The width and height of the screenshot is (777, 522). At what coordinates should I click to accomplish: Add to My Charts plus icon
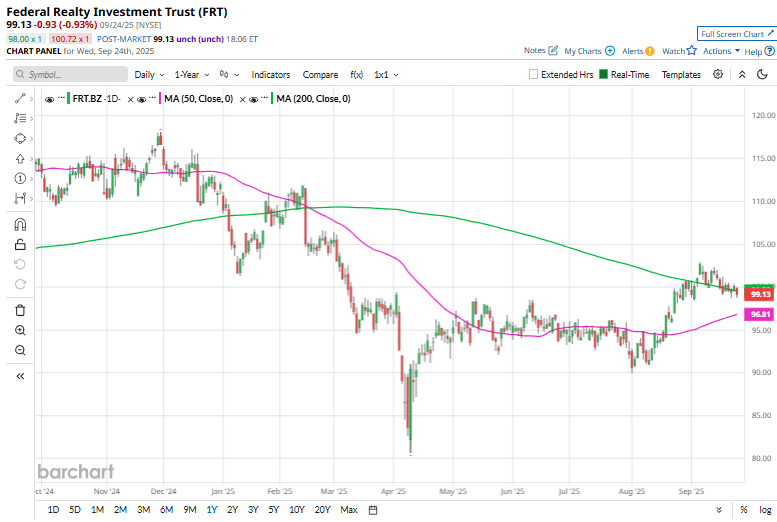[610, 51]
